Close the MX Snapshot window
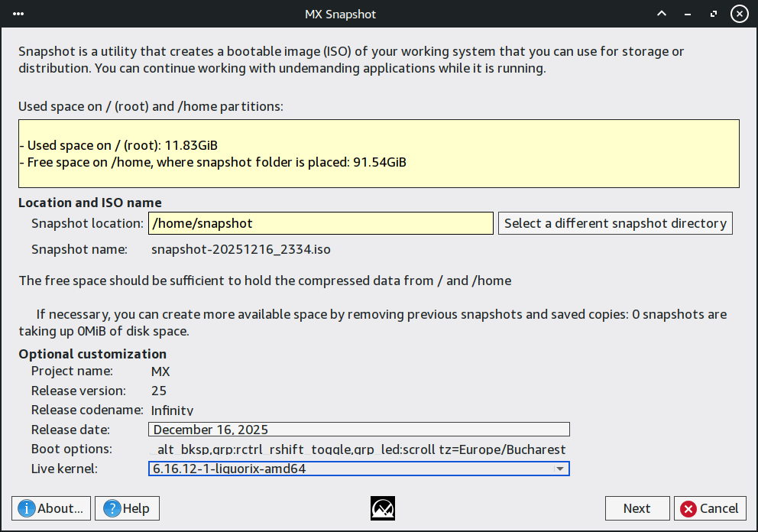The width and height of the screenshot is (758, 532). point(739,14)
